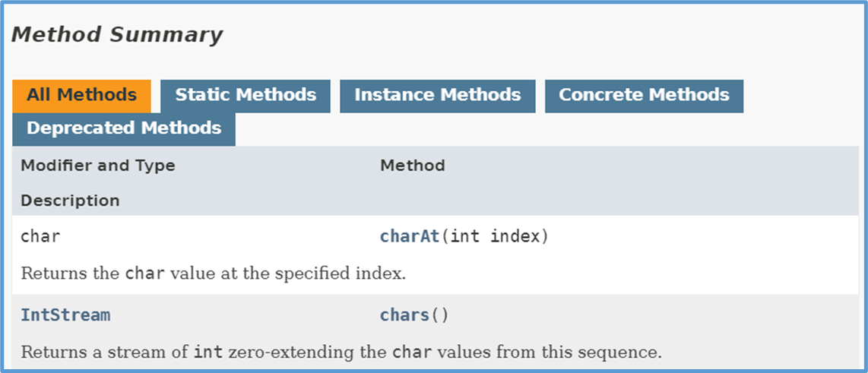Follow the IntStream type link

(x=65, y=315)
